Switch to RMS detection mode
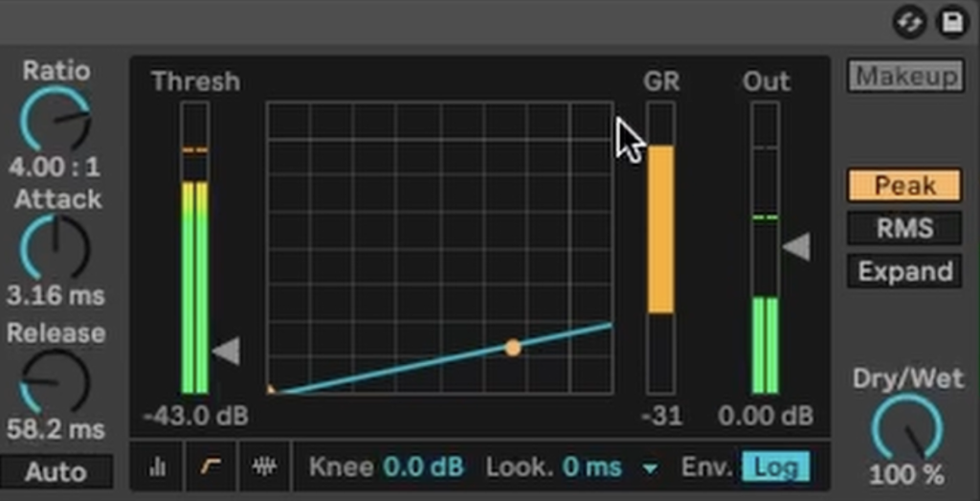Viewport: 980px width, 501px height. (x=904, y=228)
